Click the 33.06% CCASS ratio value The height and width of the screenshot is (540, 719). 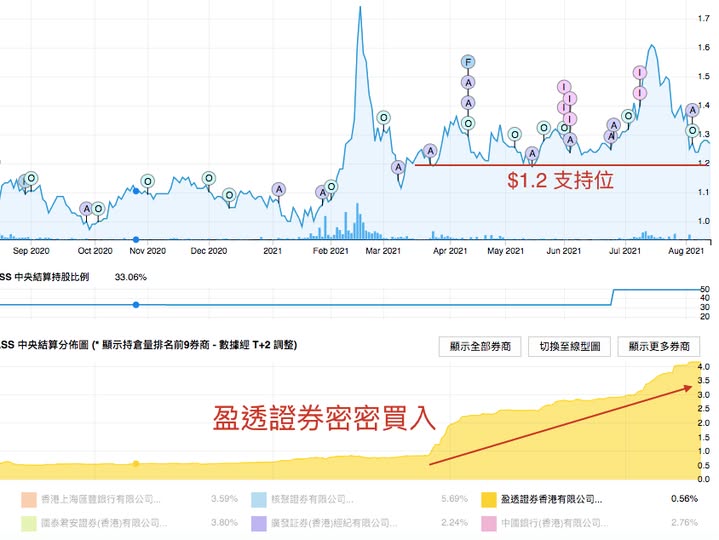[131, 277]
